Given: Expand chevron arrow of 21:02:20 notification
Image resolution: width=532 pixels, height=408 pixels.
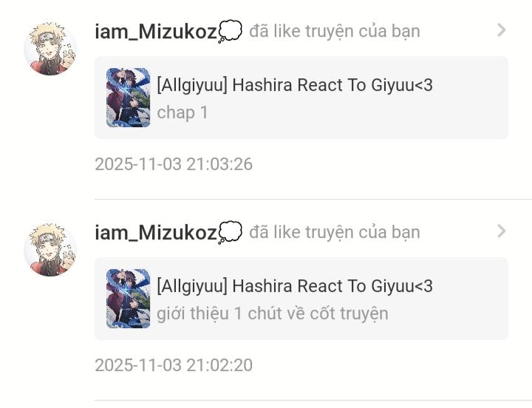Looking at the screenshot, I should [502, 231].
